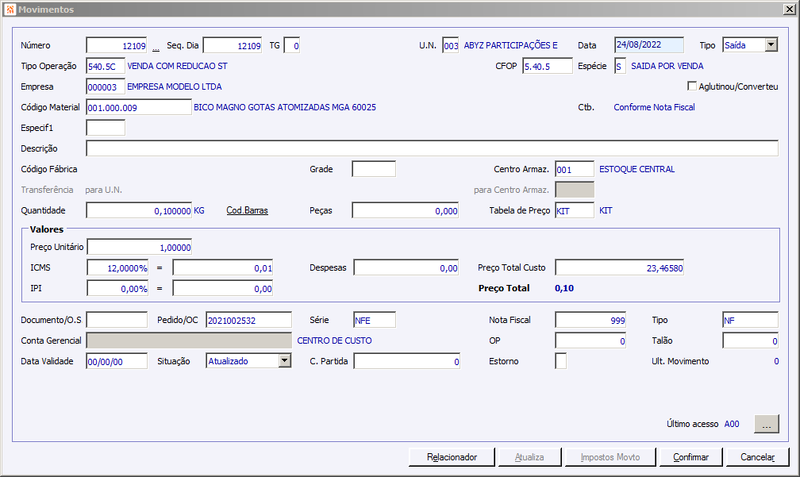Cancel the movement with Cancelar button

757,457
